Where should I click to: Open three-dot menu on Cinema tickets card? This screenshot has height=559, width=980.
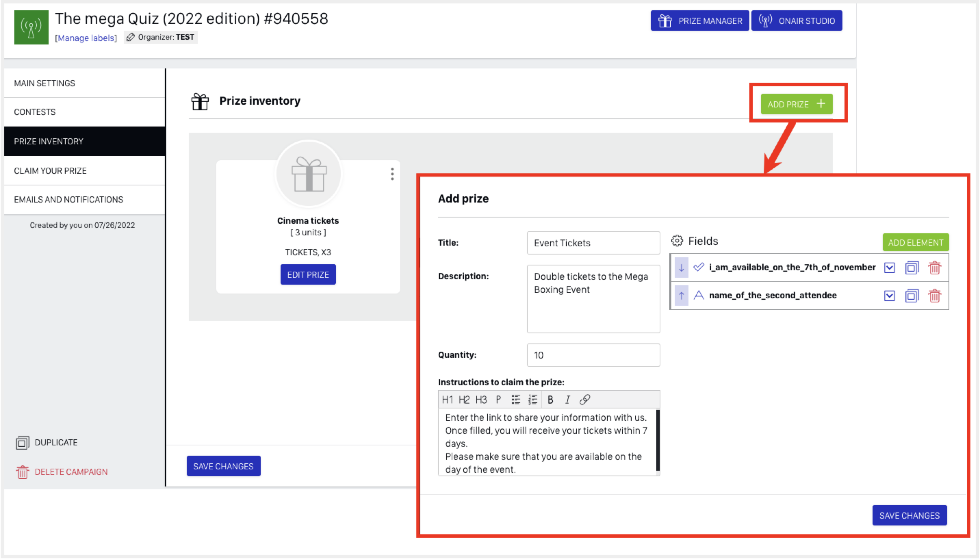tap(392, 174)
